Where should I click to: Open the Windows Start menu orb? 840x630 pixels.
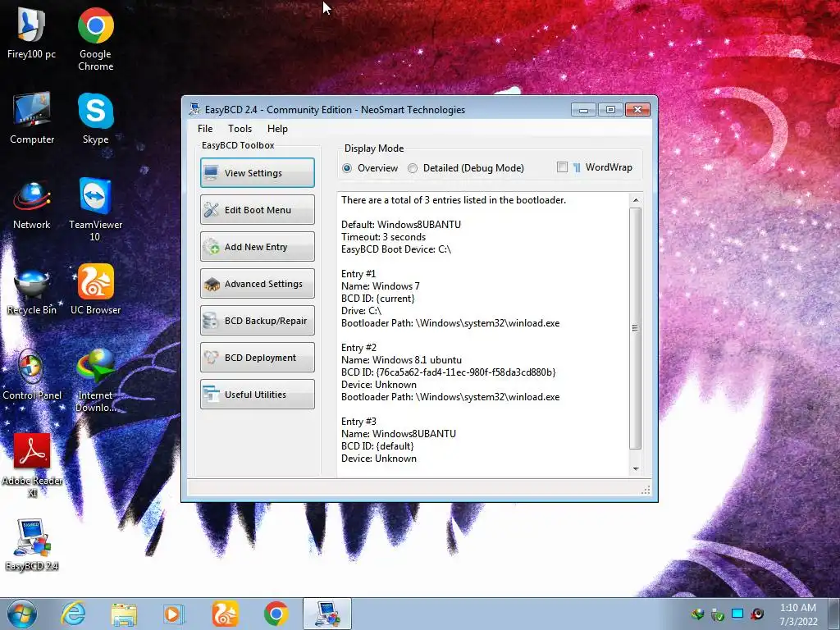[x=22, y=614]
